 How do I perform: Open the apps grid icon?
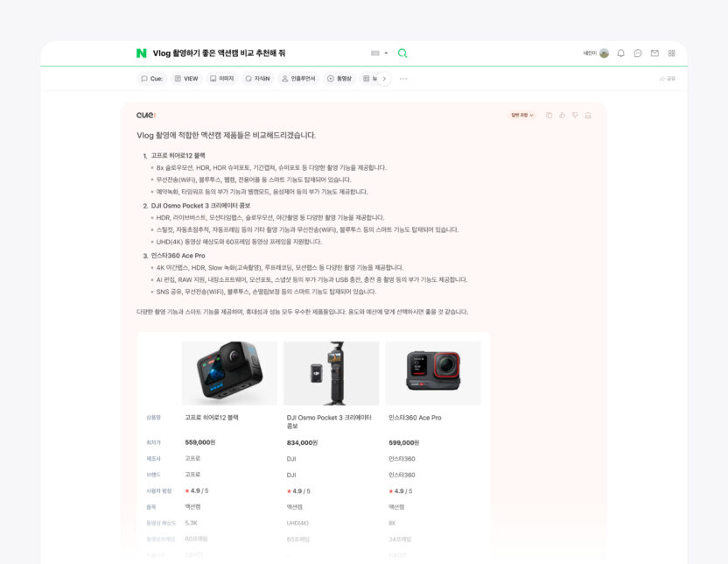(671, 53)
